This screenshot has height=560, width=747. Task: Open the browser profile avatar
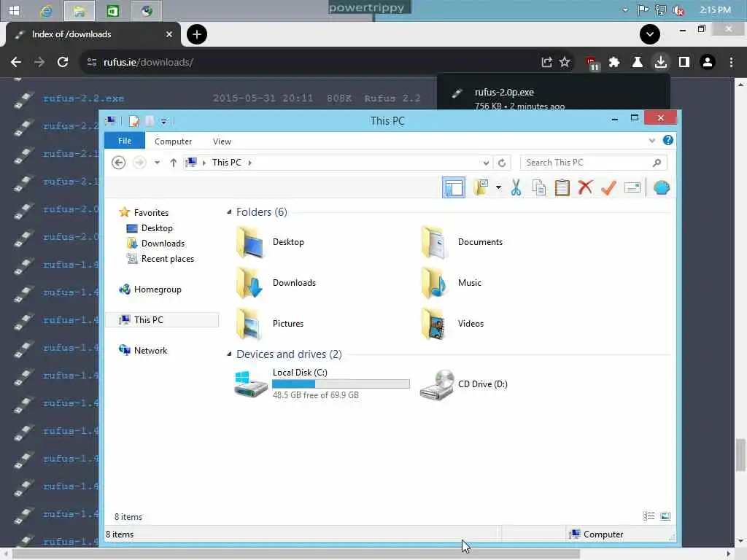point(708,63)
